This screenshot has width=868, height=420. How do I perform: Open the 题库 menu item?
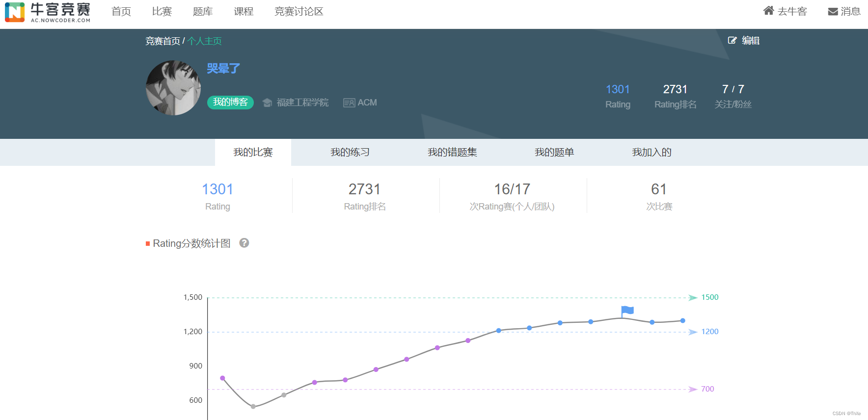tap(203, 12)
